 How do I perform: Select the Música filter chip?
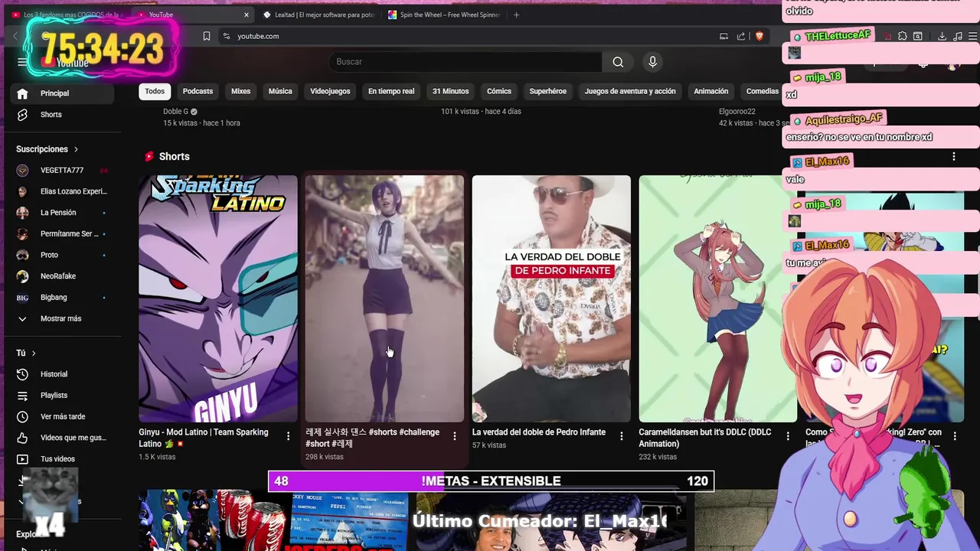[280, 91]
